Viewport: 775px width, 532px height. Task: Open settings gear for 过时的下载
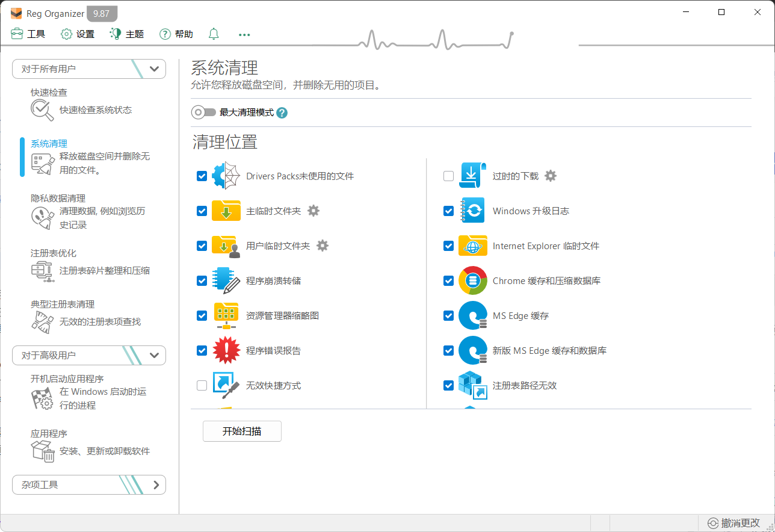pyautogui.click(x=551, y=176)
